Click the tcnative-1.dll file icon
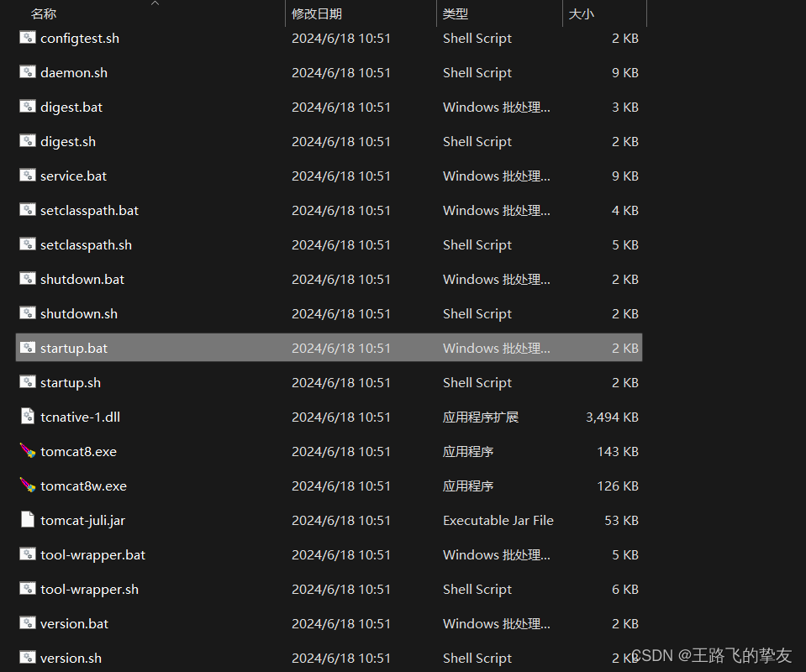 [x=28, y=416]
